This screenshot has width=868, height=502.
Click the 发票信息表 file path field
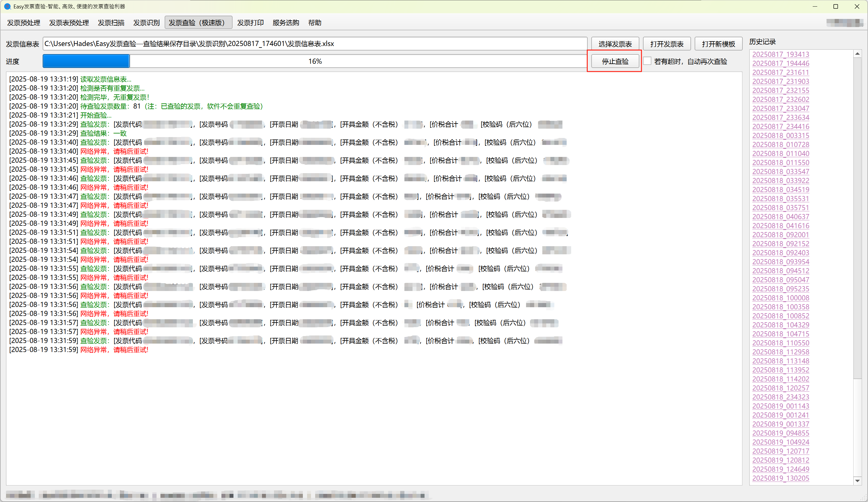(315, 44)
